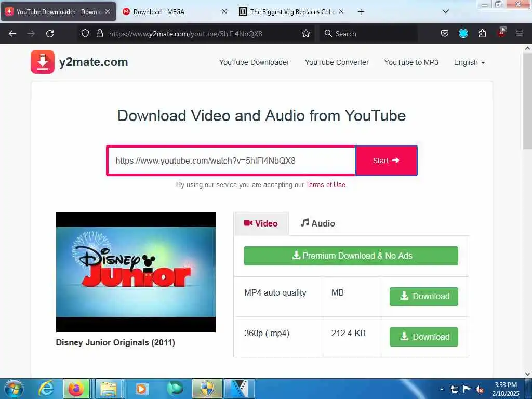Click the Disney Junior Originals (2011) title
Viewport: 532px width, 399px height.
pos(115,343)
